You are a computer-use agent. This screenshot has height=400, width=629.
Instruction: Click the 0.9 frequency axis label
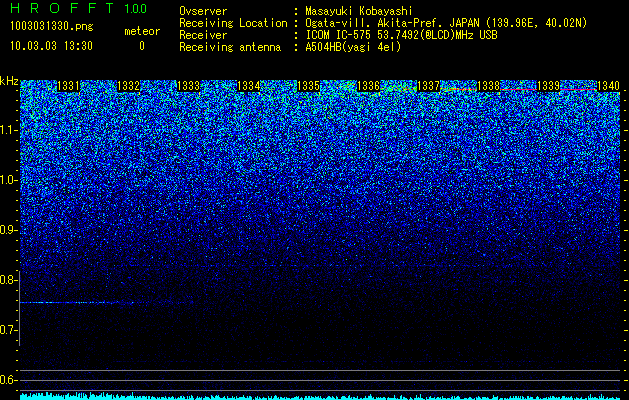click(8, 230)
